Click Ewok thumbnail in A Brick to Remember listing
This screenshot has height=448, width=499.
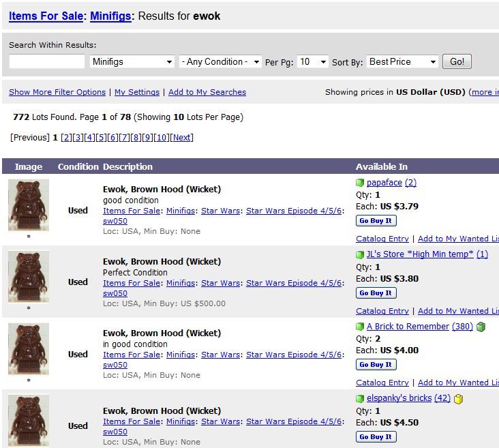click(29, 348)
